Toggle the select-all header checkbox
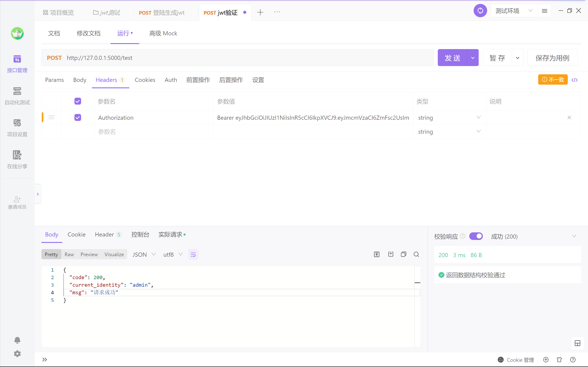This screenshot has width=588, height=367. 77,101
